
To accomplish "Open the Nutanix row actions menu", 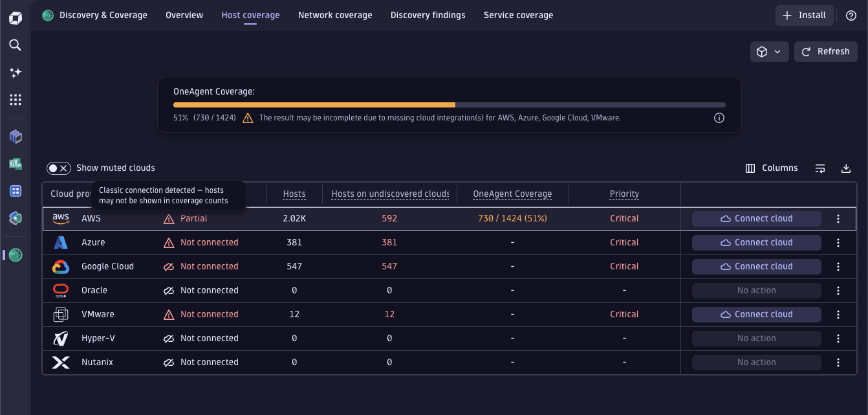I will tap(838, 363).
